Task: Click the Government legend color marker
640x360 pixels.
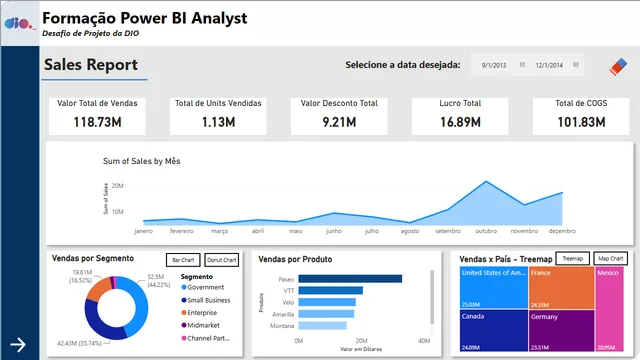Action: tap(184, 287)
